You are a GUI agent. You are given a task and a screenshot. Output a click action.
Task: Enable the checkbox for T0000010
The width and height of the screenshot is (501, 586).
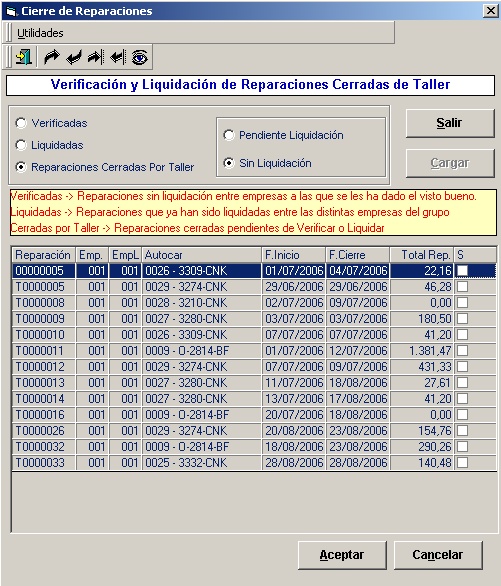click(x=463, y=334)
